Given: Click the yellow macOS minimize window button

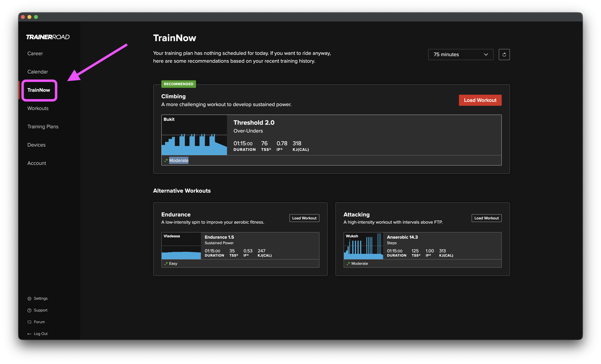Looking at the screenshot, I should tap(29, 17).
